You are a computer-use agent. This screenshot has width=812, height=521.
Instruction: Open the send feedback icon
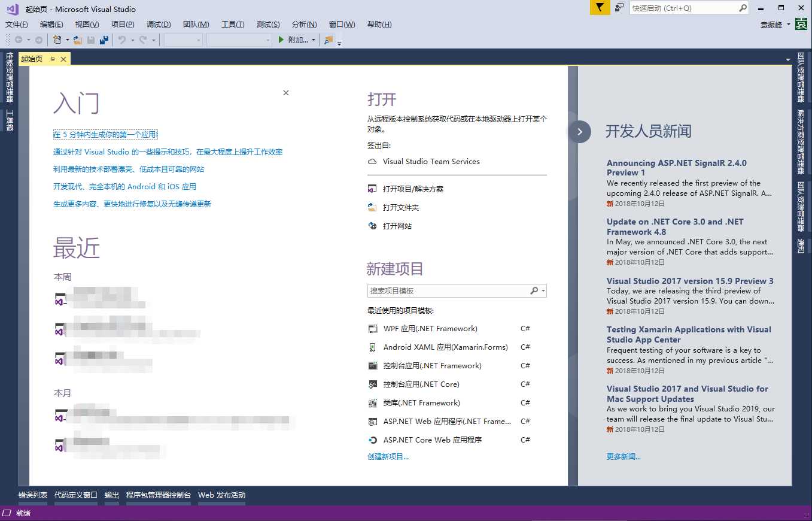point(619,8)
